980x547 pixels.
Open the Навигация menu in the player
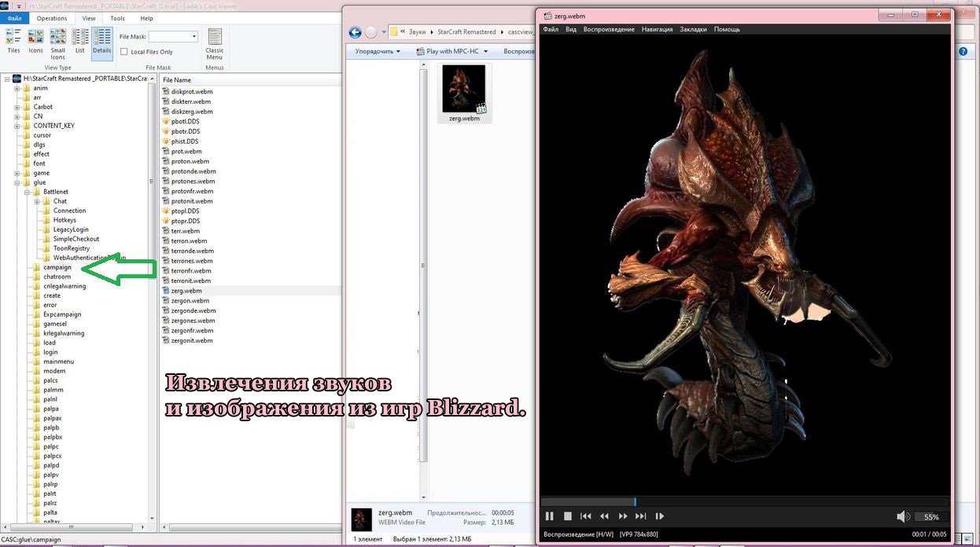click(x=657, y=29)
